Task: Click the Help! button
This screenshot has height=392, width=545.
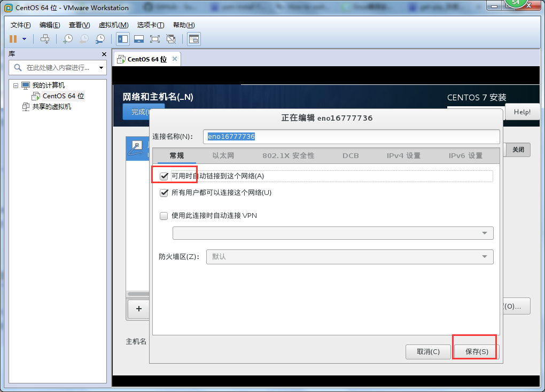Action: [x=522, y=112]
